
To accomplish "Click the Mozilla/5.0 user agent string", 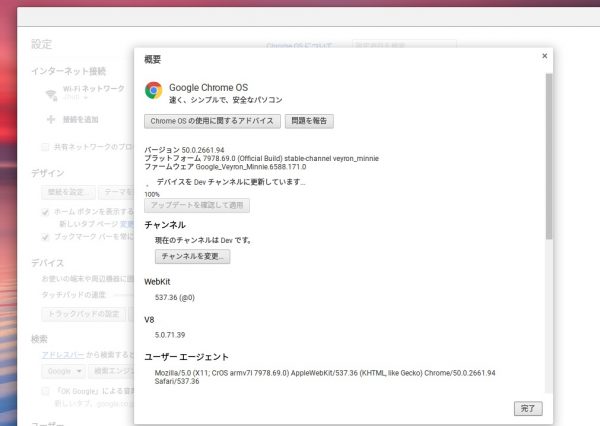I will pyautogui.click(x=325, y=377).
